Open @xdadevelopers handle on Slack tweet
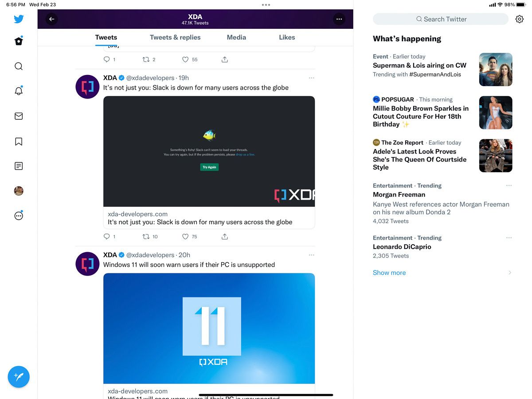 coord(150,78)
